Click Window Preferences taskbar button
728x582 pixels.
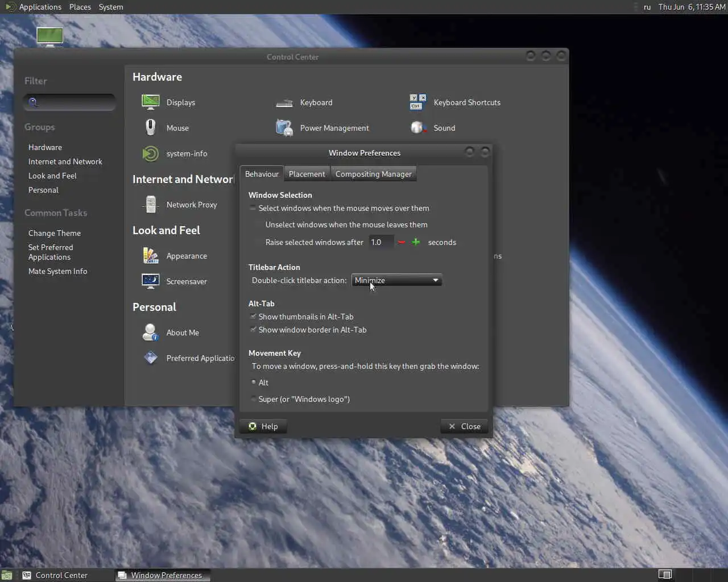point(163,575)
